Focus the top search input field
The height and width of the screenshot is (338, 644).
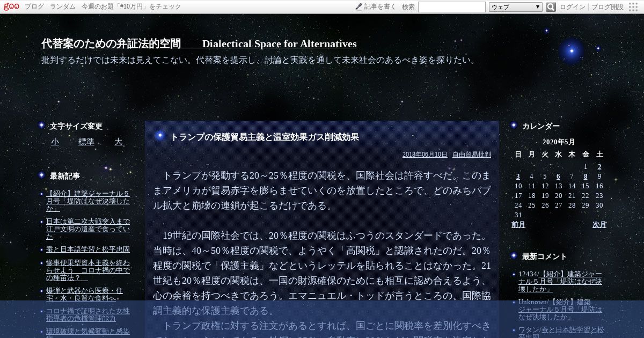click(451, 7)
